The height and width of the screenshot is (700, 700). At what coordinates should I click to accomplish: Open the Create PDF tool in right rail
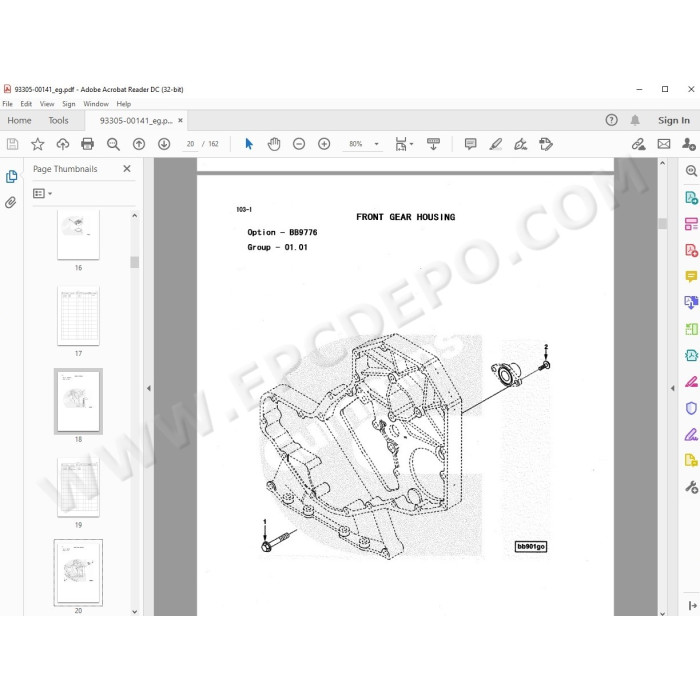tap(691, 250)
